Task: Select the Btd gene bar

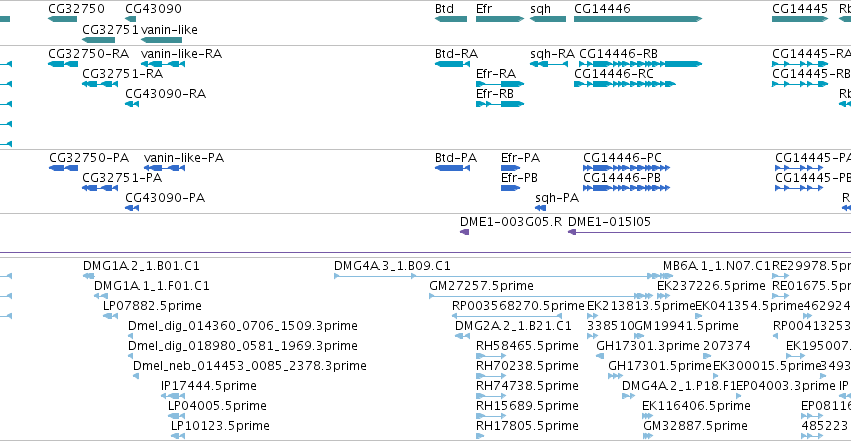Action: 450,19
